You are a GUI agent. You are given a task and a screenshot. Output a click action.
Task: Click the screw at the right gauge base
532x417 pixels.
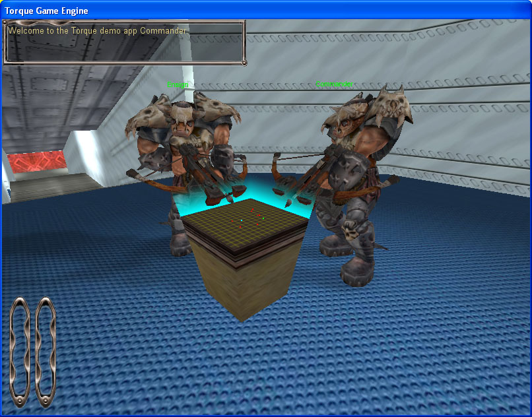(46, 401)
